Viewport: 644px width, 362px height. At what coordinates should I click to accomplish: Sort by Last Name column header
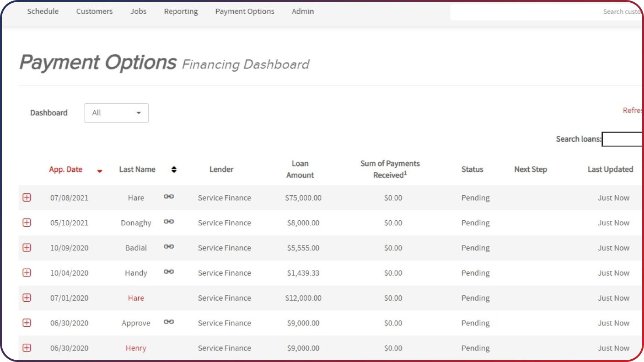(x=137, y=169)
